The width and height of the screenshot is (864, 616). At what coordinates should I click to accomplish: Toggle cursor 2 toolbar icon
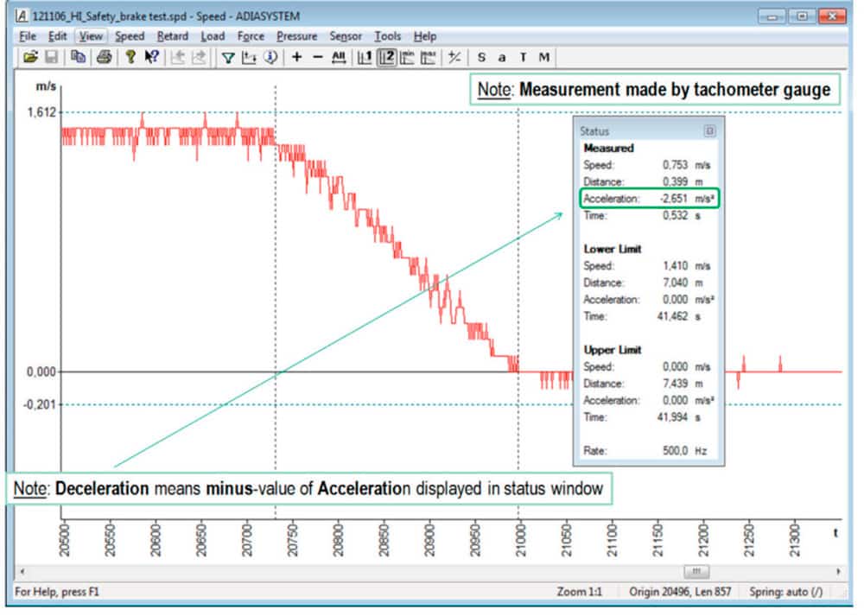(x=387, y=57)
